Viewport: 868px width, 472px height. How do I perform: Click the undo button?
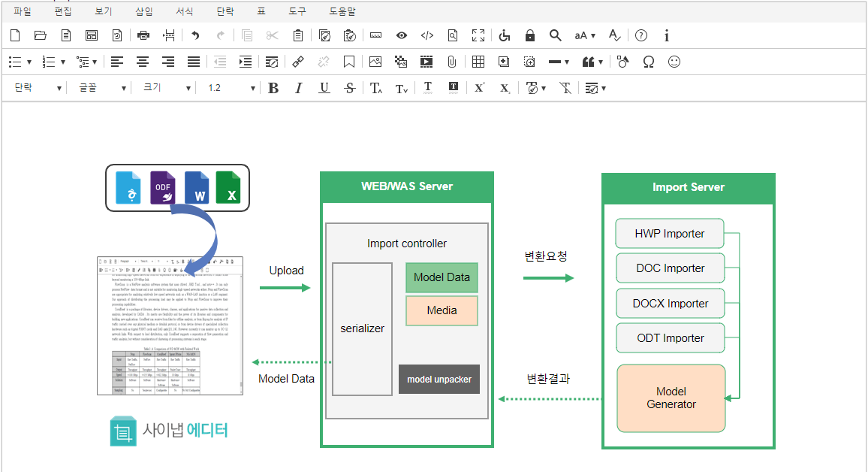tap(195, 35)
